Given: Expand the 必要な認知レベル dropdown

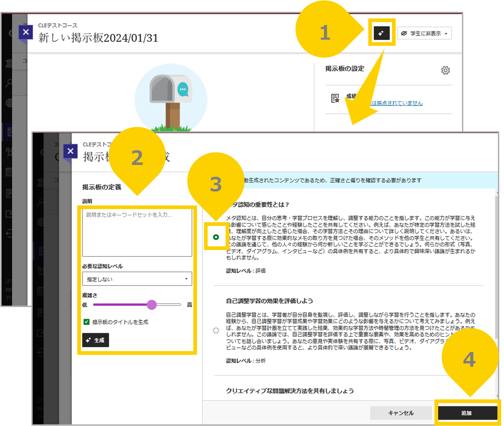Looking at the screenshot, I should [137, 279].
